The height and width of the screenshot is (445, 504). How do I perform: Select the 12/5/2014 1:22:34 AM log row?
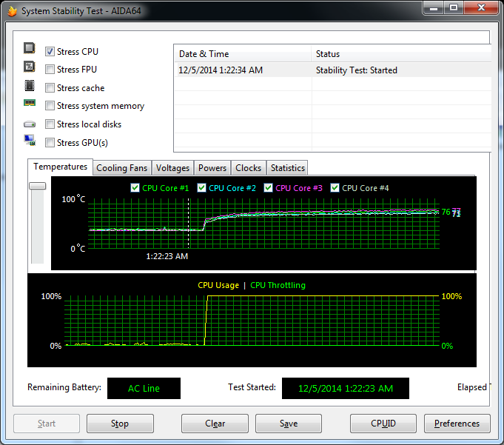(333, 70)
